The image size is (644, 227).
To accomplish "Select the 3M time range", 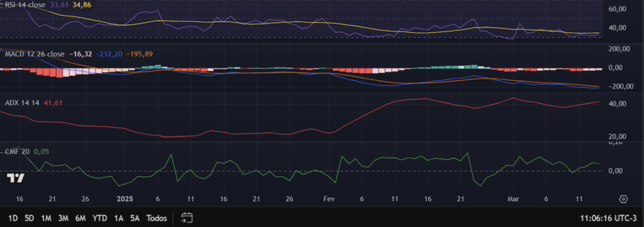I will 63,218.
